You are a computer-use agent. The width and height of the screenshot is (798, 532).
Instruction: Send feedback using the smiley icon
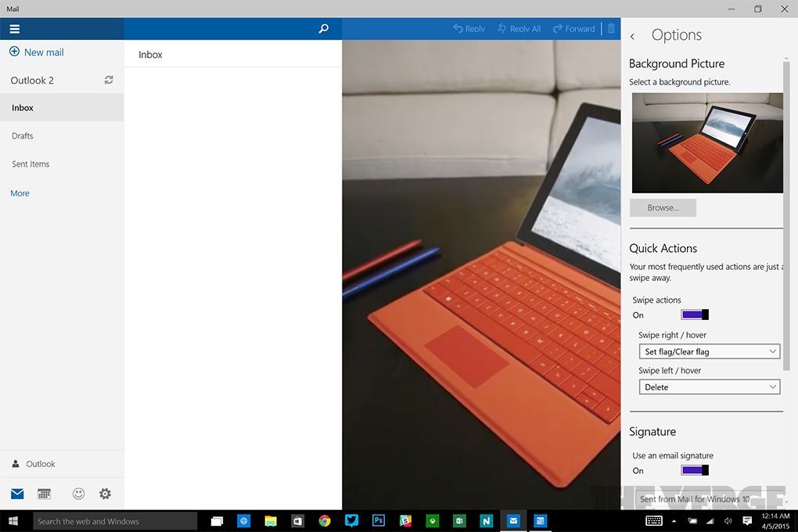(78, 493)
